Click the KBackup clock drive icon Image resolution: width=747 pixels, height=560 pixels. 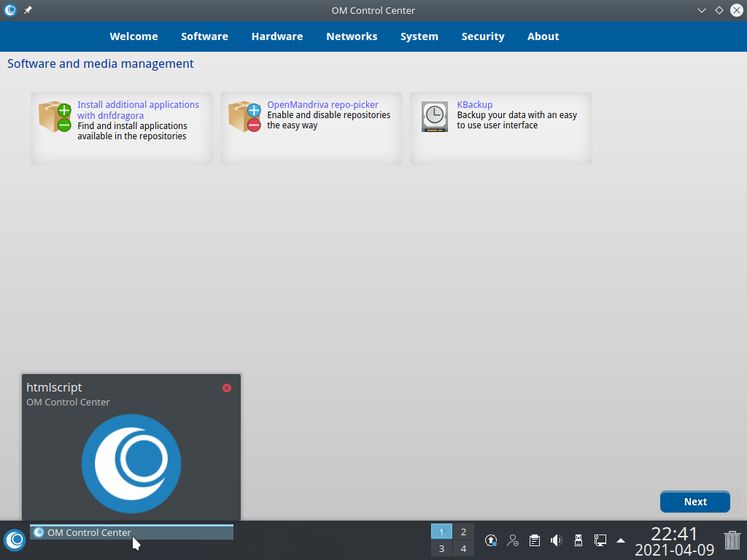point(435,116)
